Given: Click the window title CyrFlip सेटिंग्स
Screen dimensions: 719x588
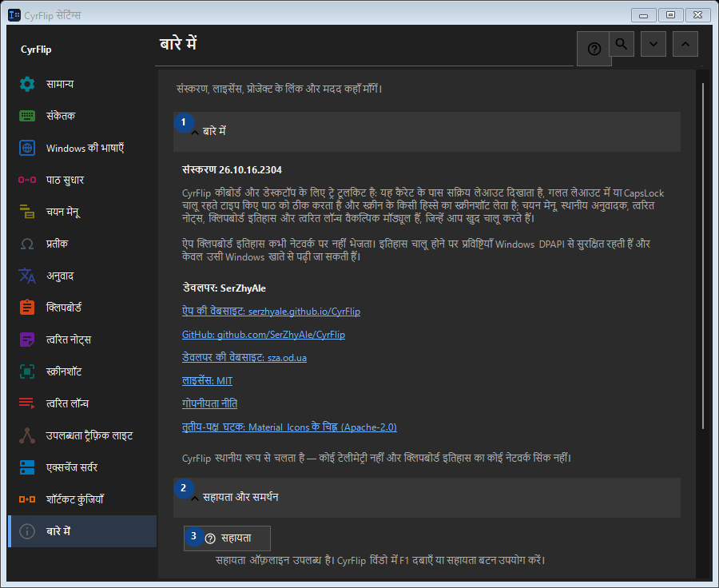Looking at the screenshot, I should 52,16.
